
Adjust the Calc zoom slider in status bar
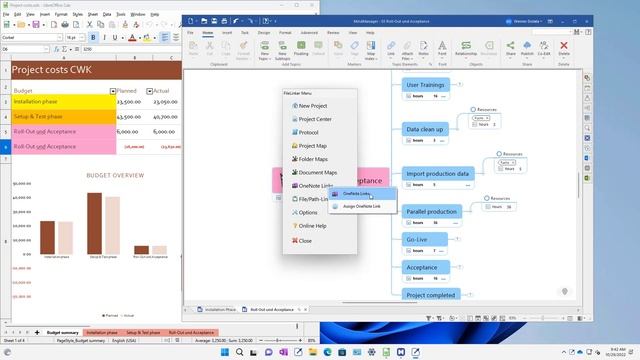pyautogui.click(x=280, y=340)
